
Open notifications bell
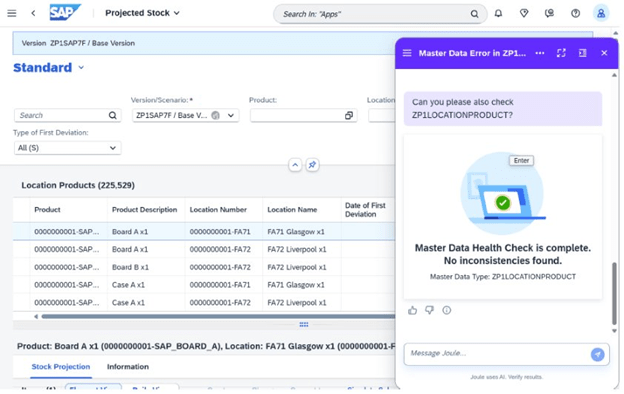[498, 14]
